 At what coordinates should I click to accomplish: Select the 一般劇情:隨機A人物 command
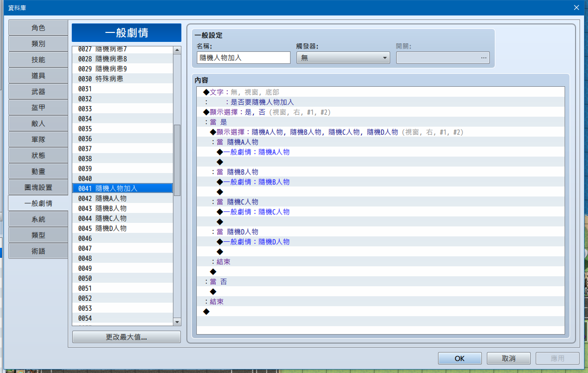tap(381, 152)
